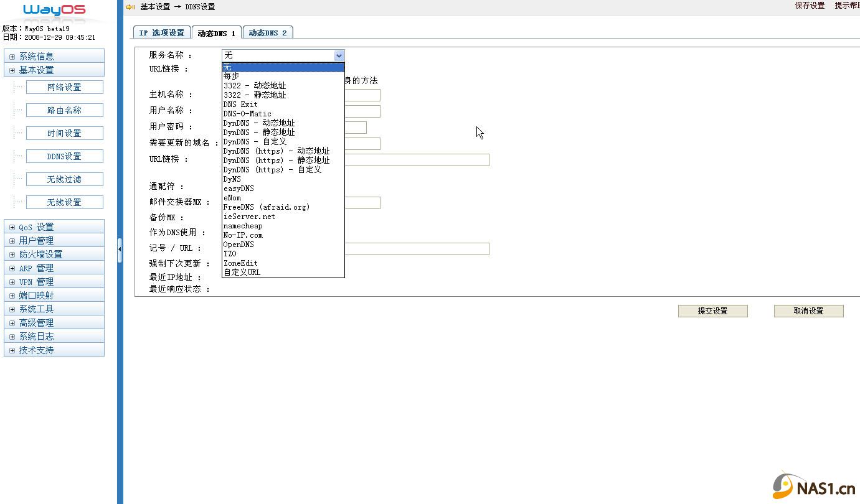860x504 pixels.
Task: Select 无 in the service list
Action: pos(283,67)
